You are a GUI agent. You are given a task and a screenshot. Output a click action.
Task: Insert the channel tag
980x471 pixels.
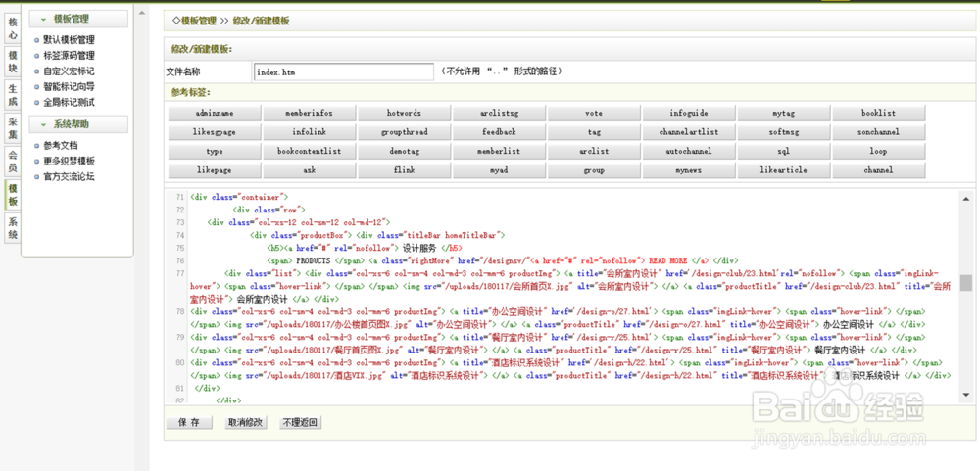tap(879, 170)
